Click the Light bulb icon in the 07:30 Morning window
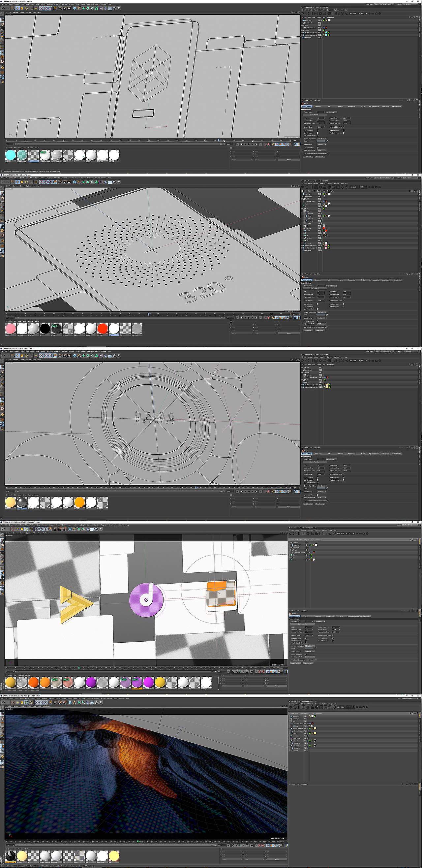The width and height of the screenshot is (422, 868). [x=119, y=356]
